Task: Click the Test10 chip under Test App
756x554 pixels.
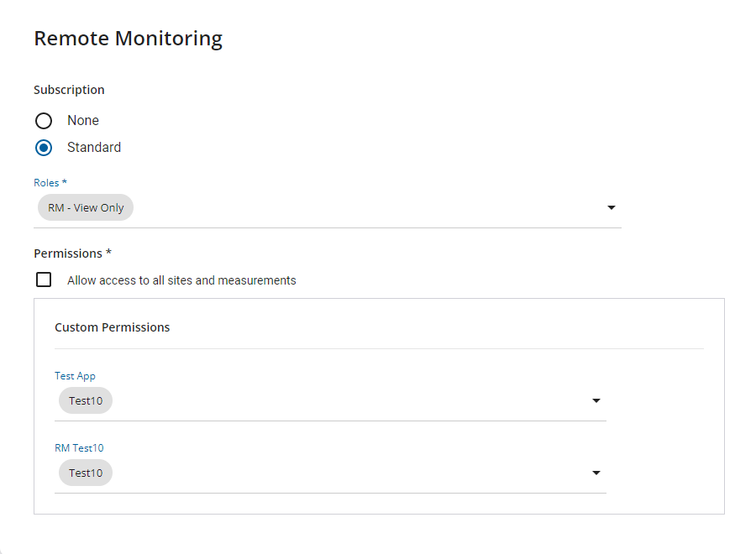Action: tap(86, 401)
